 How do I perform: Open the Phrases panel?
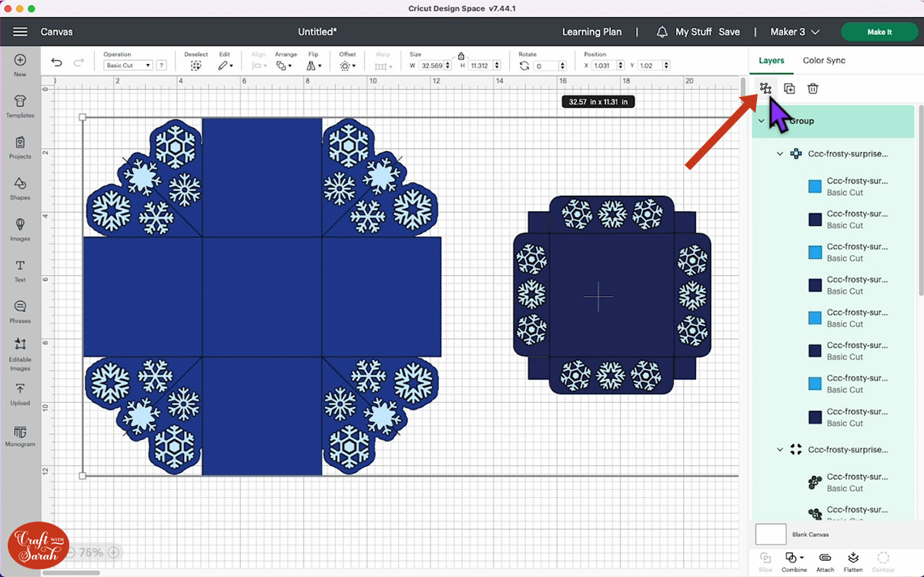coord(20,311)
